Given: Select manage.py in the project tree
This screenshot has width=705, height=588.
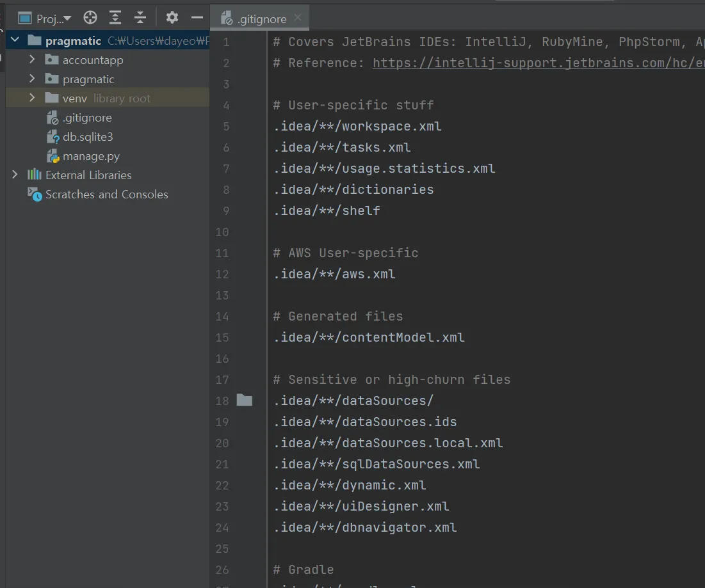Looking at the screenshot, I should coord(91,156).
